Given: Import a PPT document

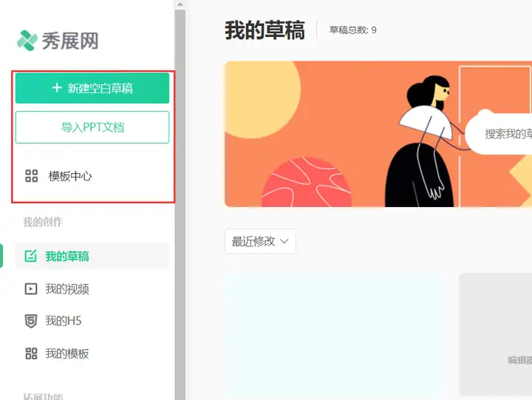Looking at the screenshot, I should pos(92,127).
